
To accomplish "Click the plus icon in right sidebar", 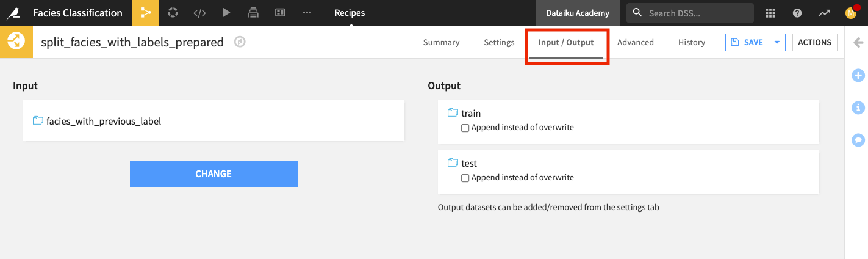I will [x=858, y=76].
